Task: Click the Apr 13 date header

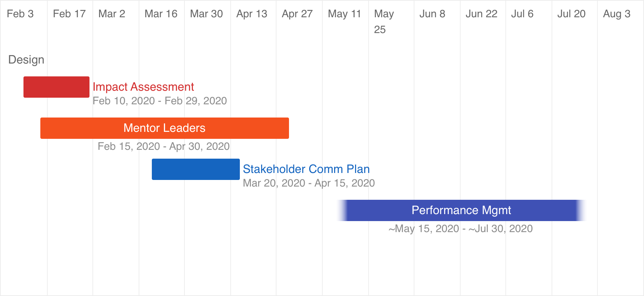Action: [252, 14]
